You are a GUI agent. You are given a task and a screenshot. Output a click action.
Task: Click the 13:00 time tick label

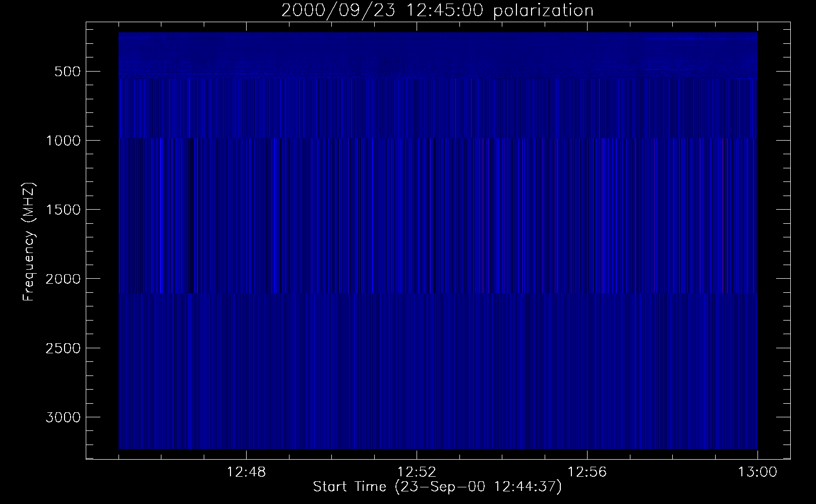coord(757,473)
